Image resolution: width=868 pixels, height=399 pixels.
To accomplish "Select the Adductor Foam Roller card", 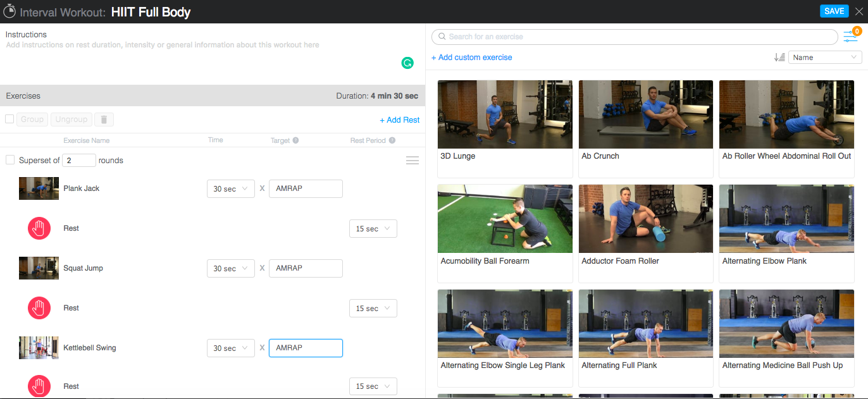I will (646, 234).
